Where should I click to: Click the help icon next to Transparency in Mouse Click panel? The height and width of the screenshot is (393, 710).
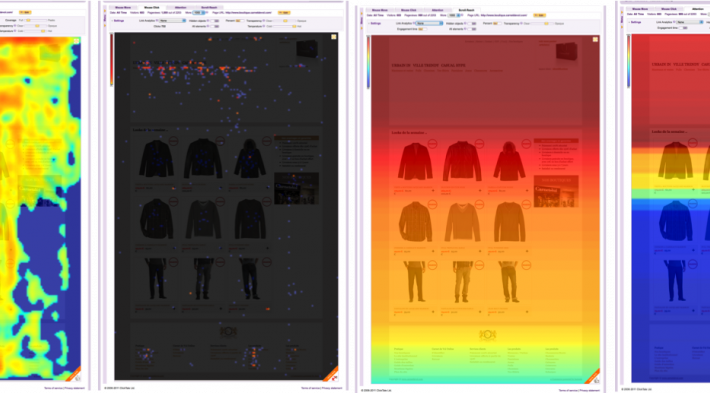click(264, 20)
